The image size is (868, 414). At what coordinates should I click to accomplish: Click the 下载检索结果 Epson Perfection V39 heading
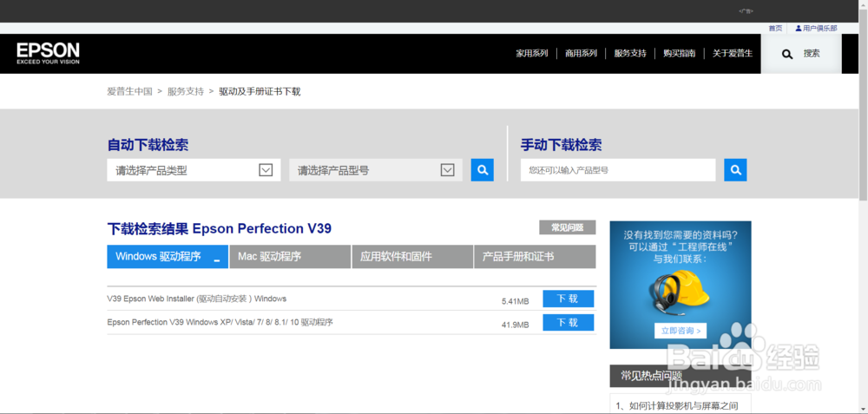(220, 228)
